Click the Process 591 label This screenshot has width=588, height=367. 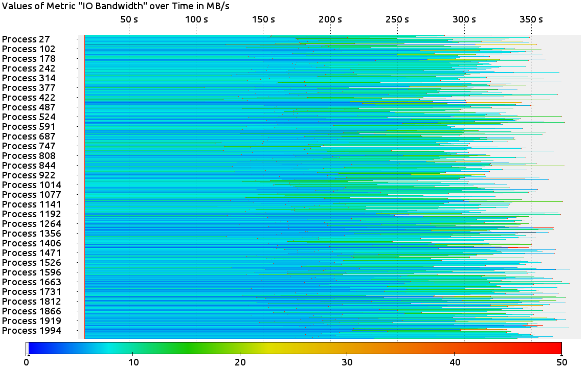[x=29, y=127]
